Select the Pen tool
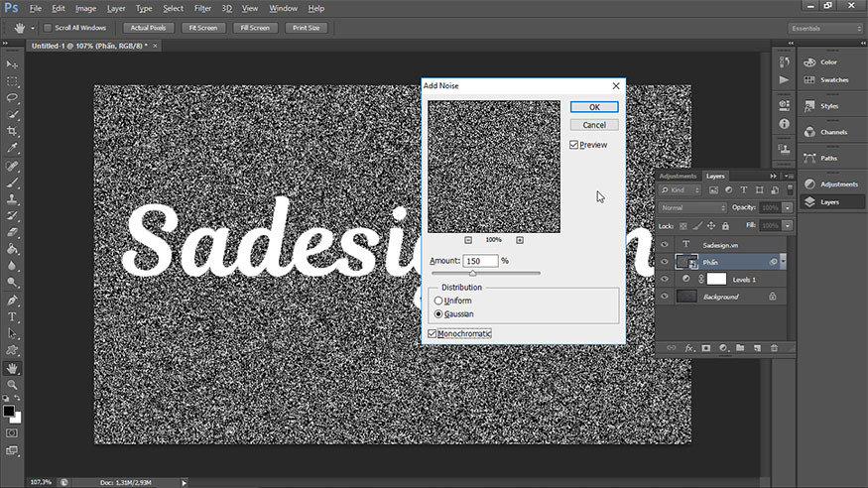Viewport: 868px width, 488px height. click(x=12, y=301)
